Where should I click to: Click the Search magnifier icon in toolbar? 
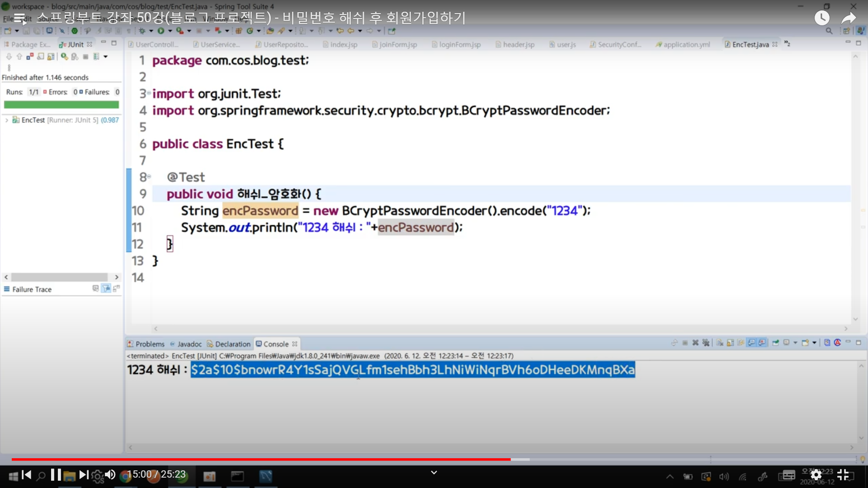[x=829, y=31]
